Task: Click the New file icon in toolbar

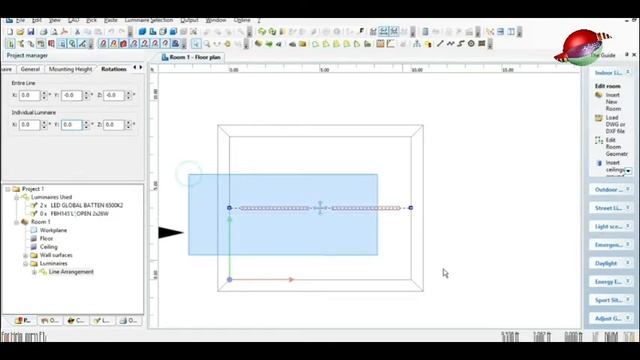Action: coord(10,32)
